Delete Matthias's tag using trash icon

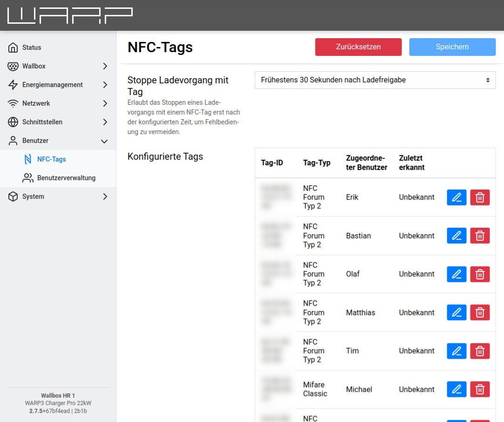pyautogui.click(x=480, y=313)
